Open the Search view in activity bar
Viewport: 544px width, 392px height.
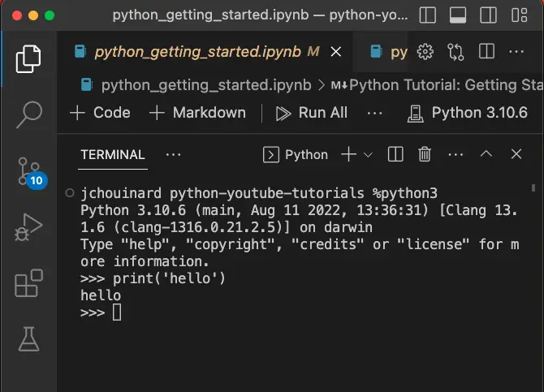28,114
